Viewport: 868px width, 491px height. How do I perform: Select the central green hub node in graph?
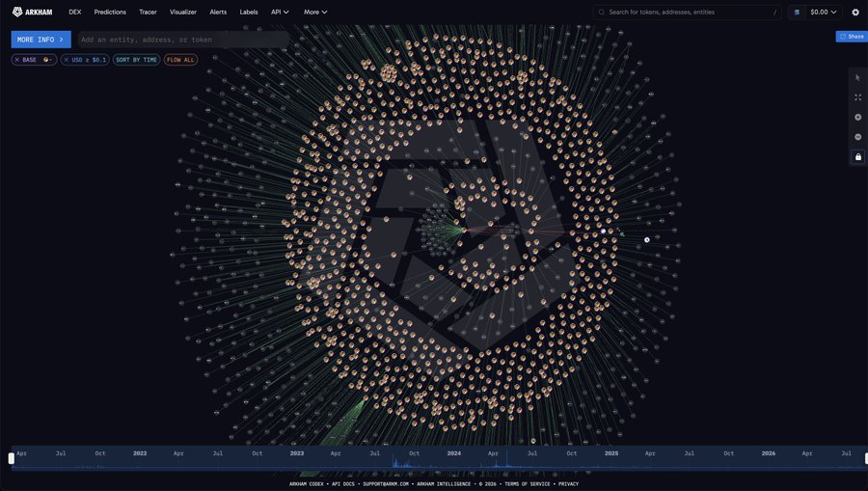464,230
